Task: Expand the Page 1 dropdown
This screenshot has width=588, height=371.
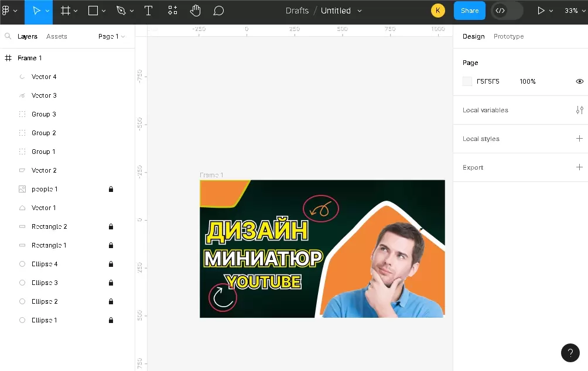Action: pos(111,36)
